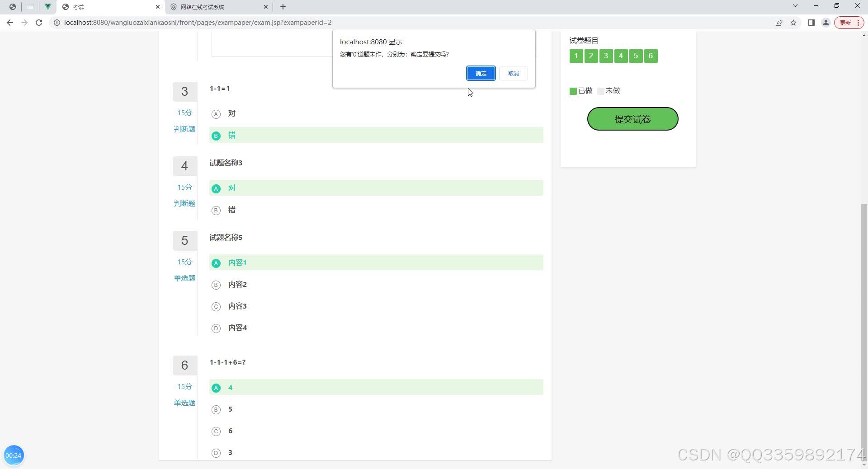The height and width of the screenshot is (469, 868).
Task: Pick answer A 4 for question 6
Action: pos(376,387)
